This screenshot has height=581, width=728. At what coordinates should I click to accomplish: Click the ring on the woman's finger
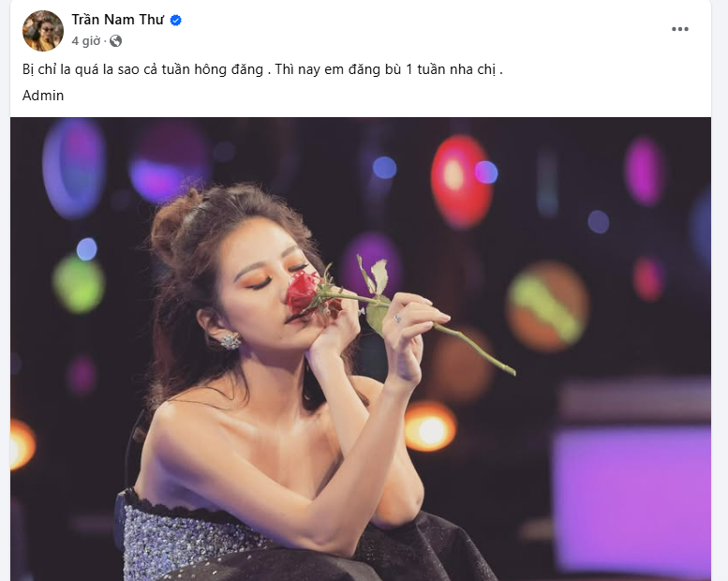396,319
